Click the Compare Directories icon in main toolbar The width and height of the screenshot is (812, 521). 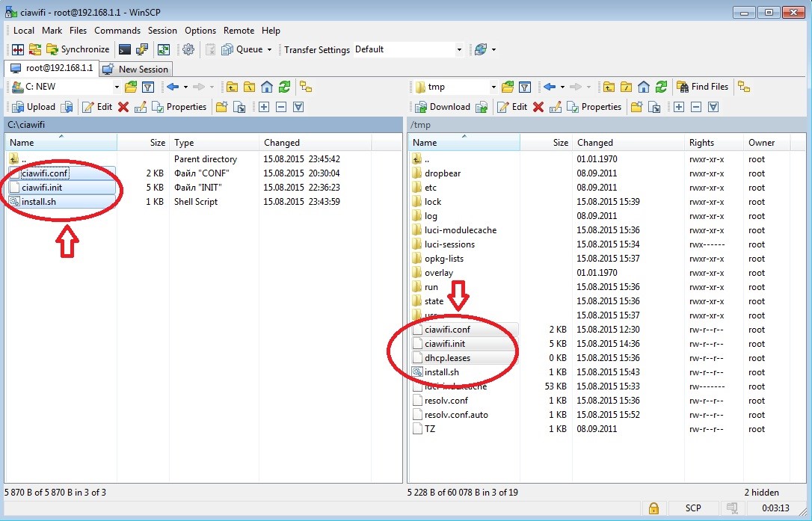18,49
